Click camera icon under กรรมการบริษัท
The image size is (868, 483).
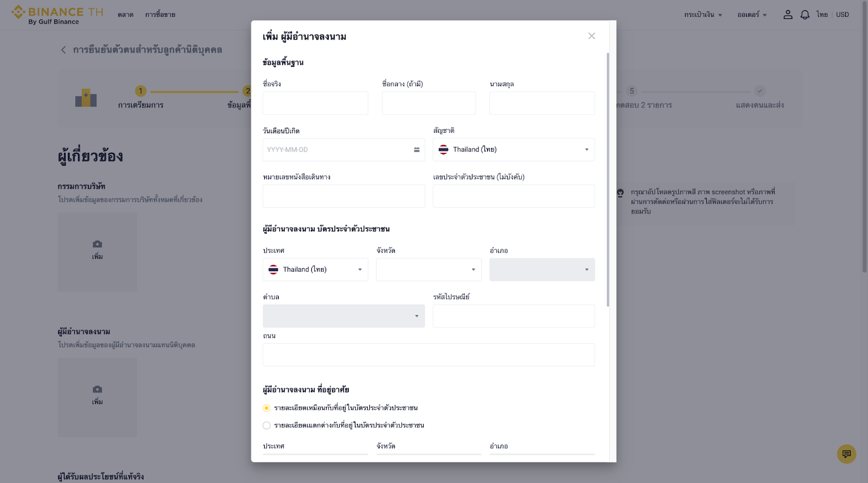[98, 244]
